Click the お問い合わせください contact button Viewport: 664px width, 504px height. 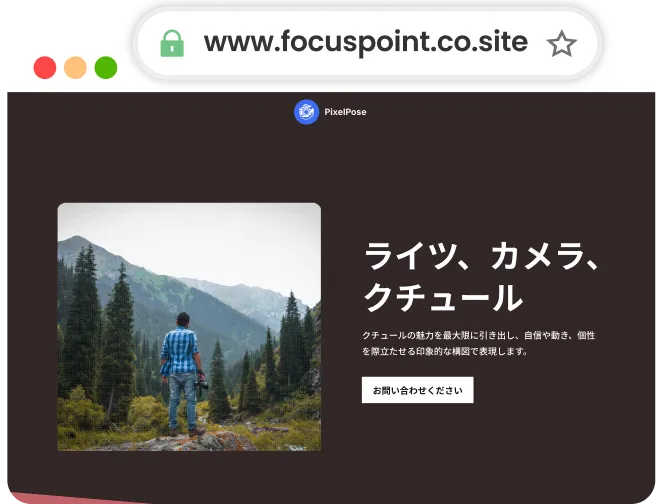coord(418,390)
